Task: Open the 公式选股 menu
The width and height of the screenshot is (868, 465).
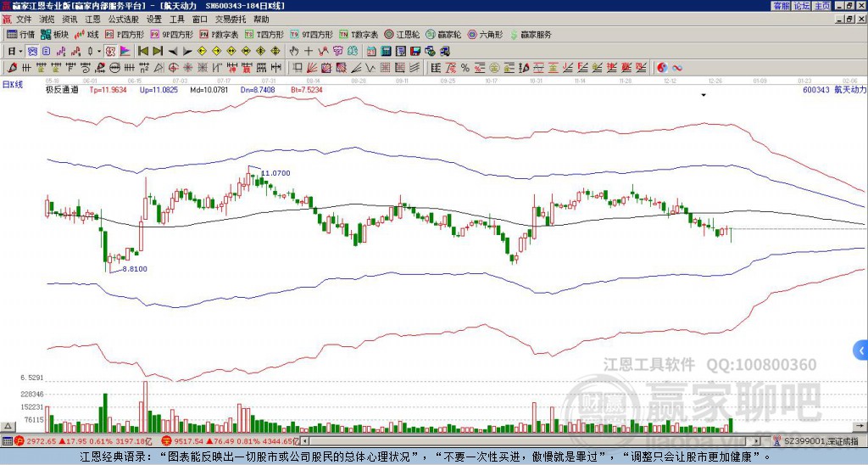Action: tap(124, 20)
